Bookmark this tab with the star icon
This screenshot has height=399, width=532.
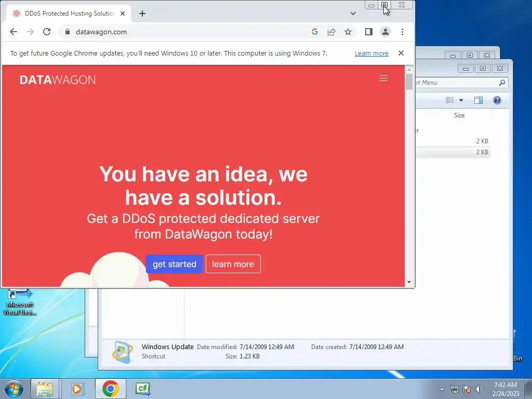tap(348, 32)
